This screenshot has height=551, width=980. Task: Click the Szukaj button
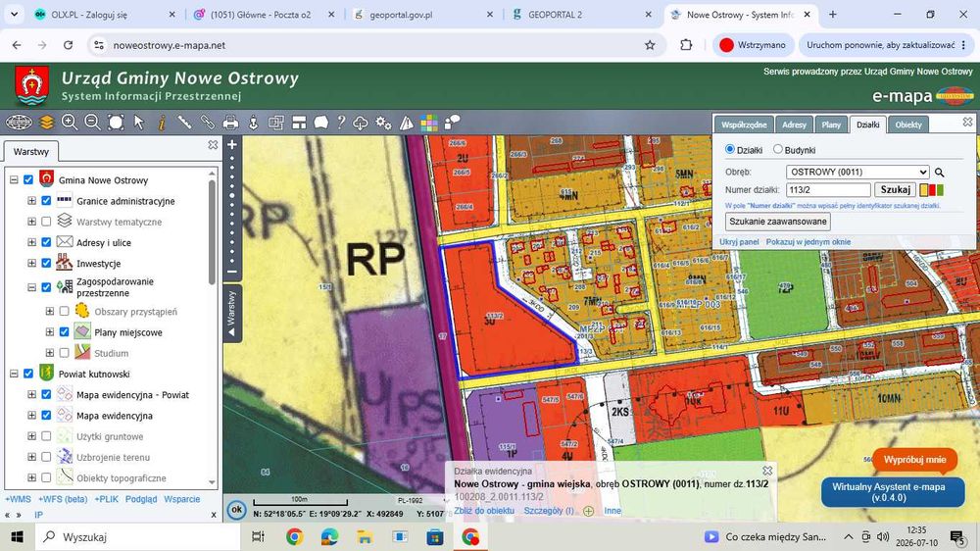click(x=895, y=189)
